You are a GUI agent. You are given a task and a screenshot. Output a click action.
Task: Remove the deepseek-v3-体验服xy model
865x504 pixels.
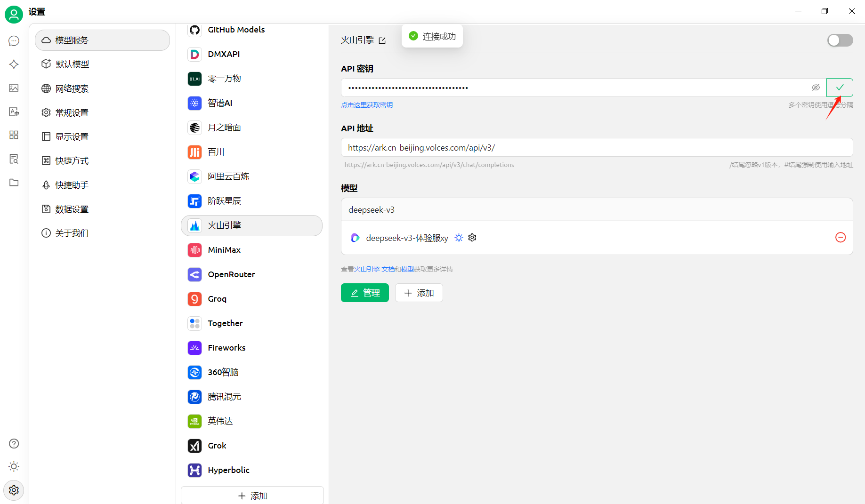tap(841, 238)
